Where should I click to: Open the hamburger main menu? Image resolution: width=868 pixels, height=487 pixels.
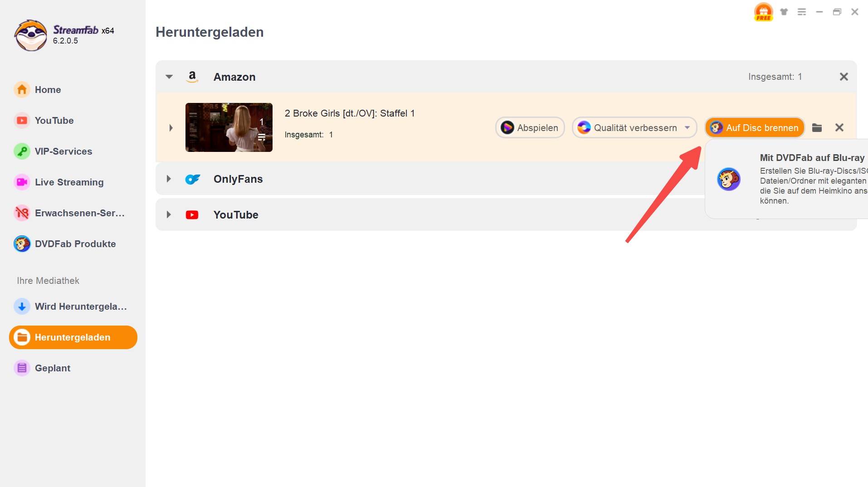click(802, 12)
